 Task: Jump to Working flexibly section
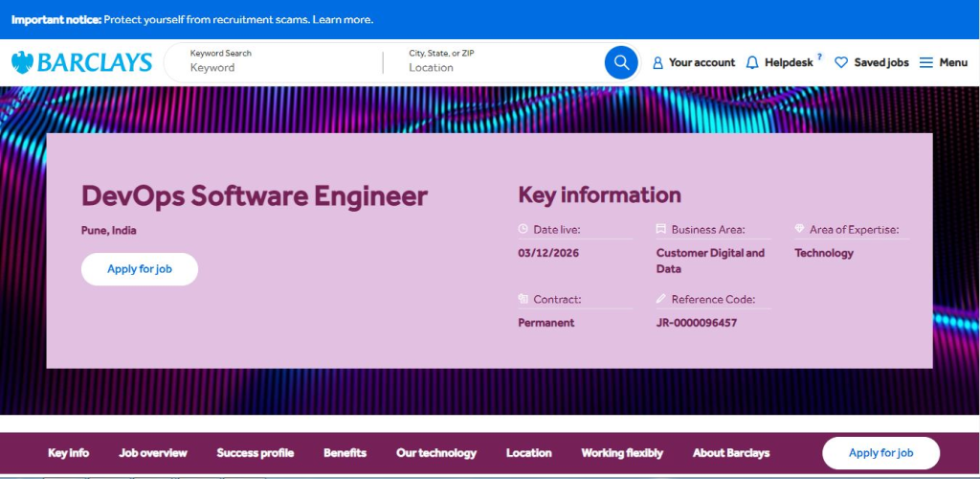click(622, 453)
